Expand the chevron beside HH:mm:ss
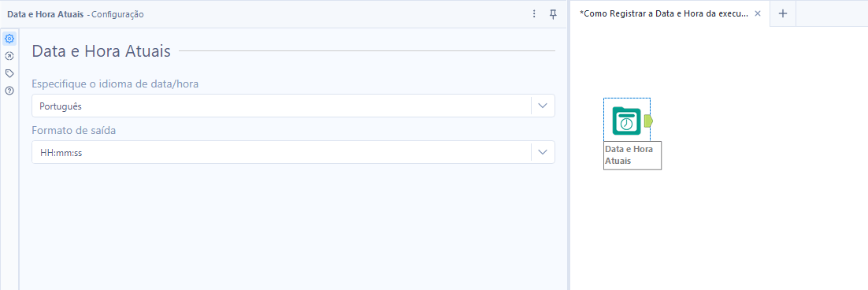868x290 pixels. coord(543,152)
